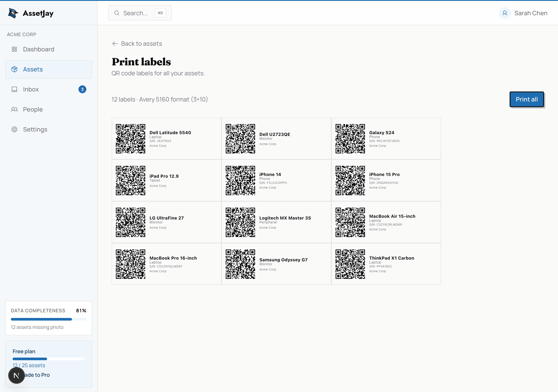Click the search magnifier icon
The image size is (558, 392).
117,13
